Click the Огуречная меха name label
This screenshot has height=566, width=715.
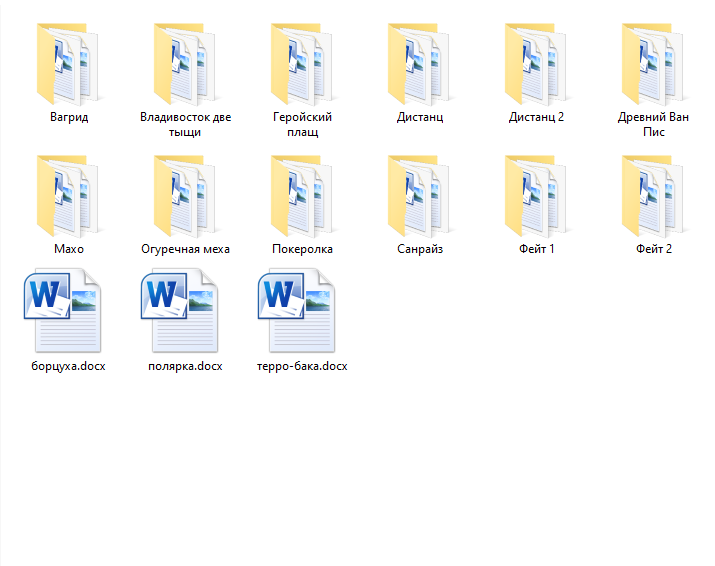pyautogui.click(x=186, y=249)
